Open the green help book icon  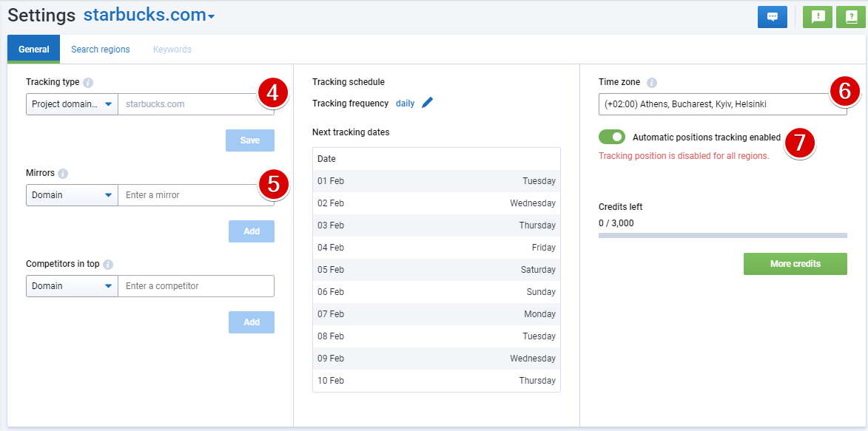851,17
